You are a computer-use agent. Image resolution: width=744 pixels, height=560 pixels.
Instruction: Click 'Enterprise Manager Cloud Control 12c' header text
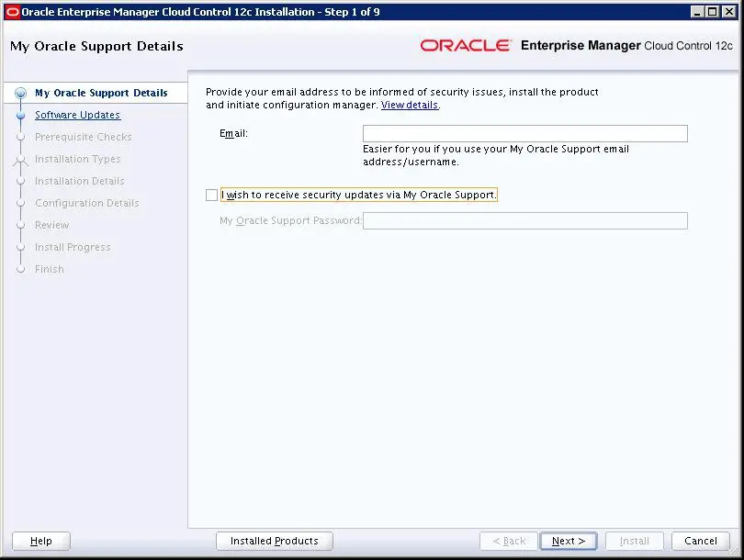click(626, 46)
